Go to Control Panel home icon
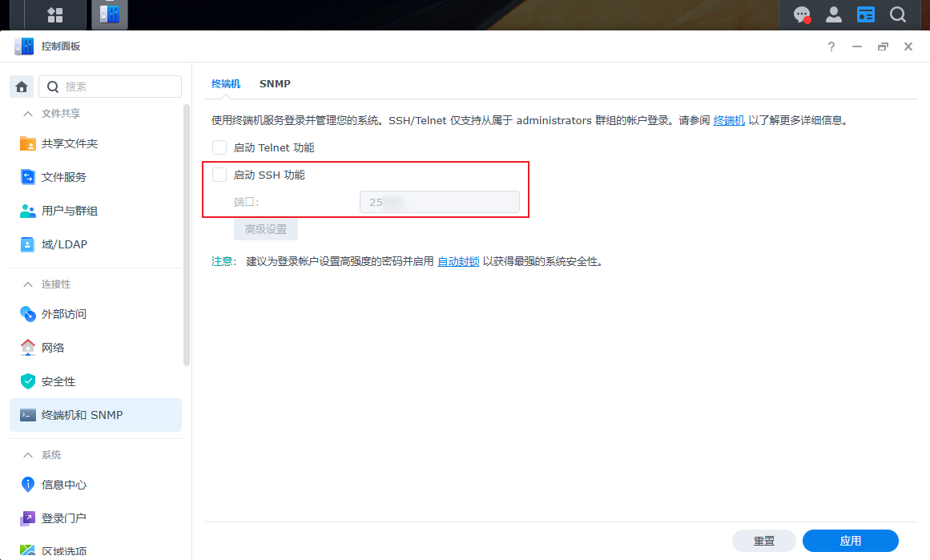The height and width of the screenshot is (560, 930). click(x=22, y=87)
